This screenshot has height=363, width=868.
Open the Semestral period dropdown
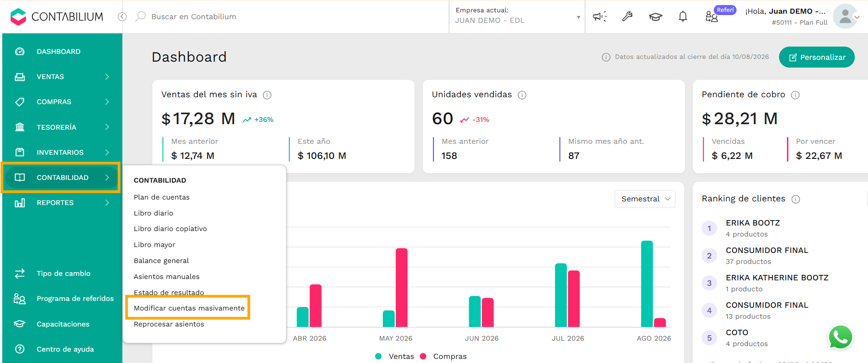[645, 199]
